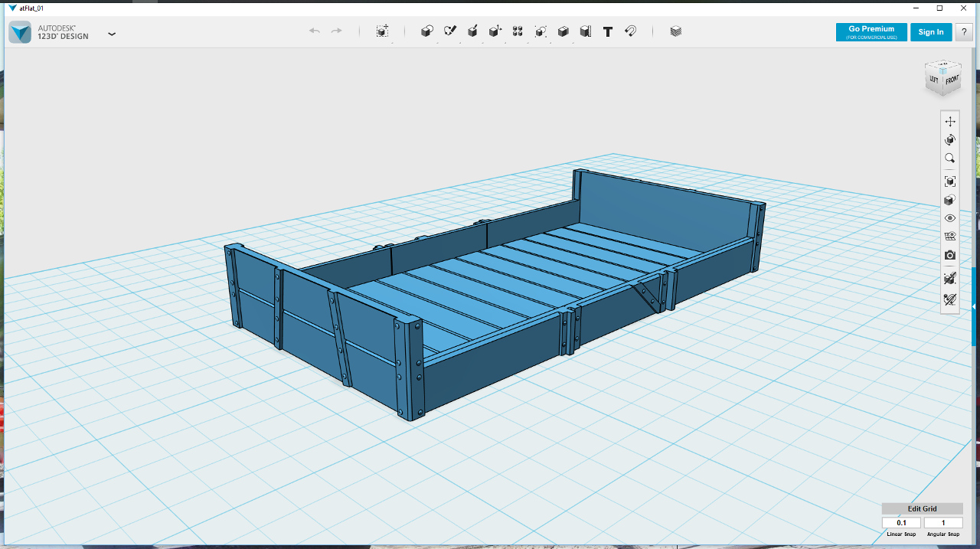Screen dimensions: 980x549
Task: Select the Measure tool icon
Action: (585, 31)
